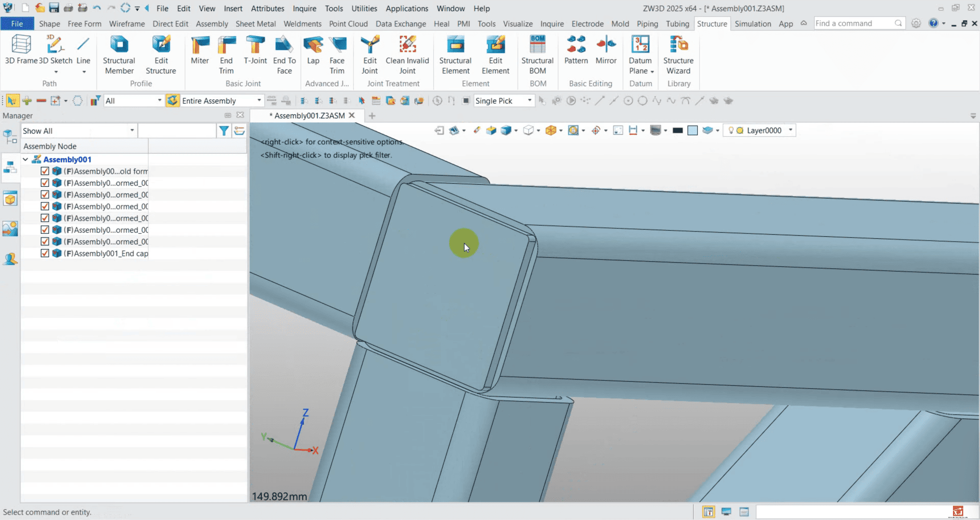
Task: Expand the Entire Assembly scope dropdown
Action: pos(259,101)
